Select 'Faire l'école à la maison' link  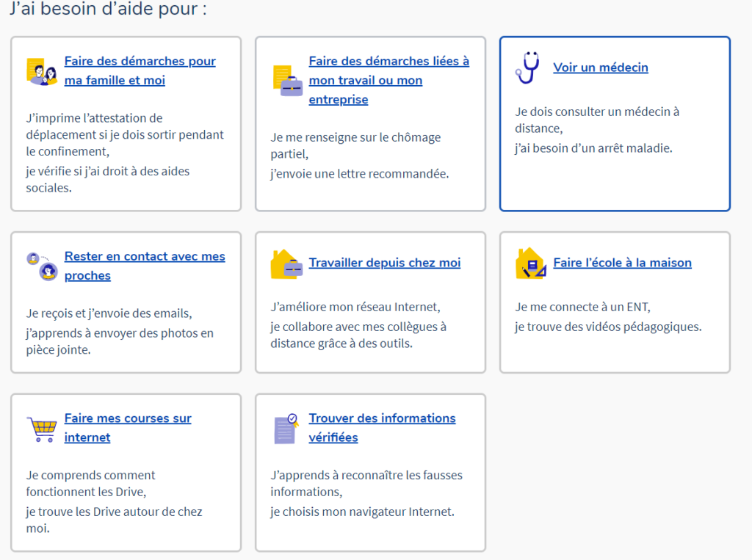click(622, 263)
